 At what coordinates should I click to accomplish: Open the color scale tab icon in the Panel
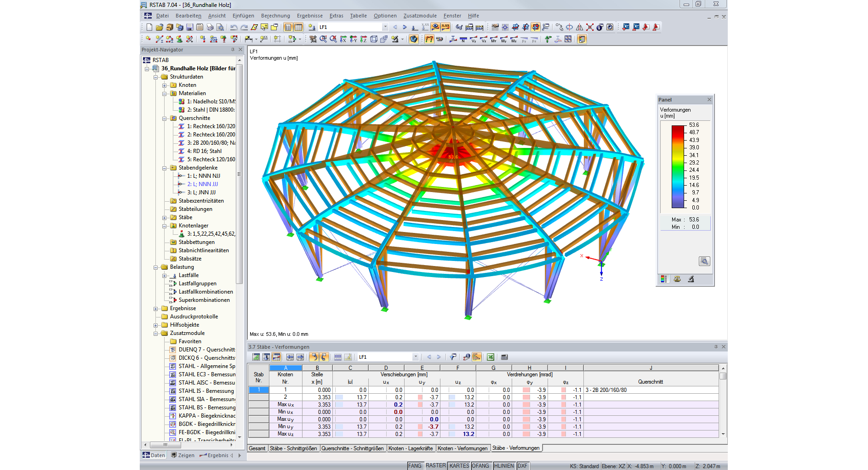pyautogui.click(x=663, y=279)
